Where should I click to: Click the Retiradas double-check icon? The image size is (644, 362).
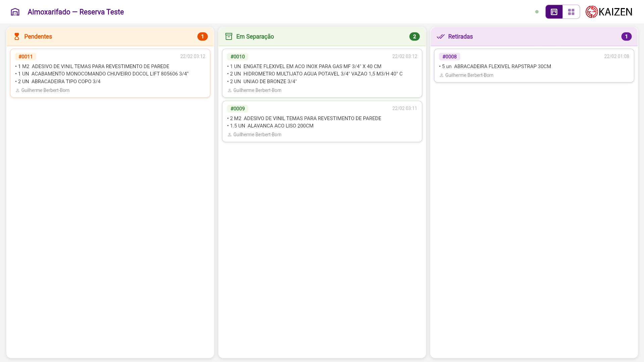(441, 37)
